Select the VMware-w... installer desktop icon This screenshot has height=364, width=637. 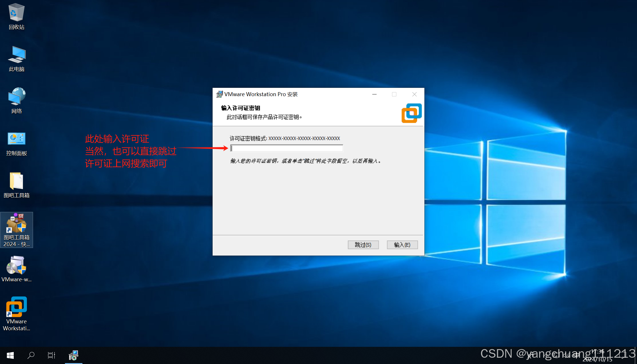(16, 269)
